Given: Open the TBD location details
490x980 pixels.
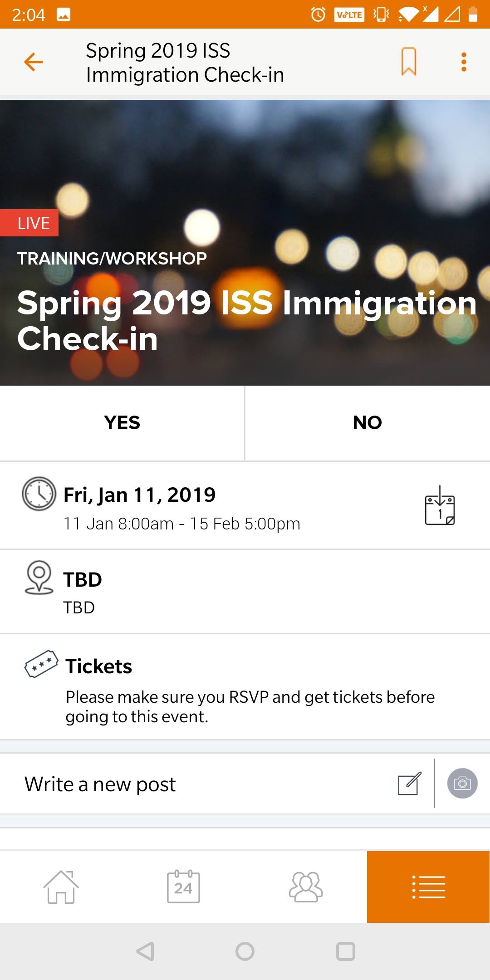Looking at the screenshot, I should pyautogui.click(x=245, y=592).
